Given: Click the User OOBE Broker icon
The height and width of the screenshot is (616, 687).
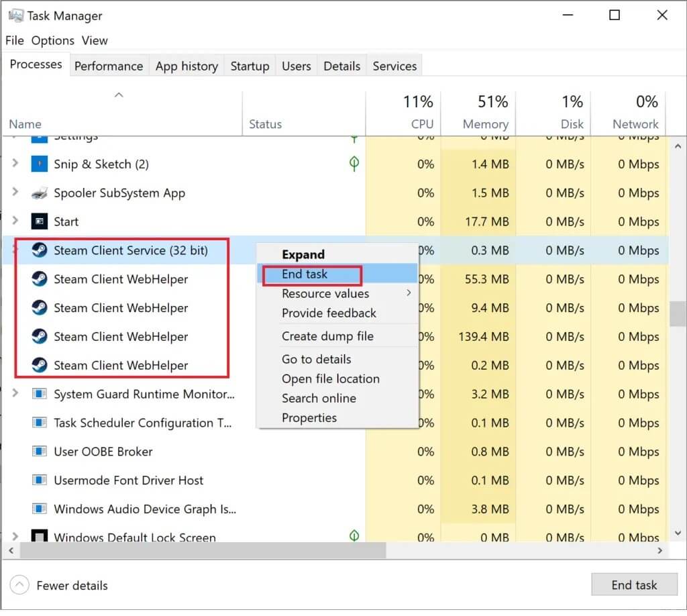Looking at the screenshot, I should (40, 452).
